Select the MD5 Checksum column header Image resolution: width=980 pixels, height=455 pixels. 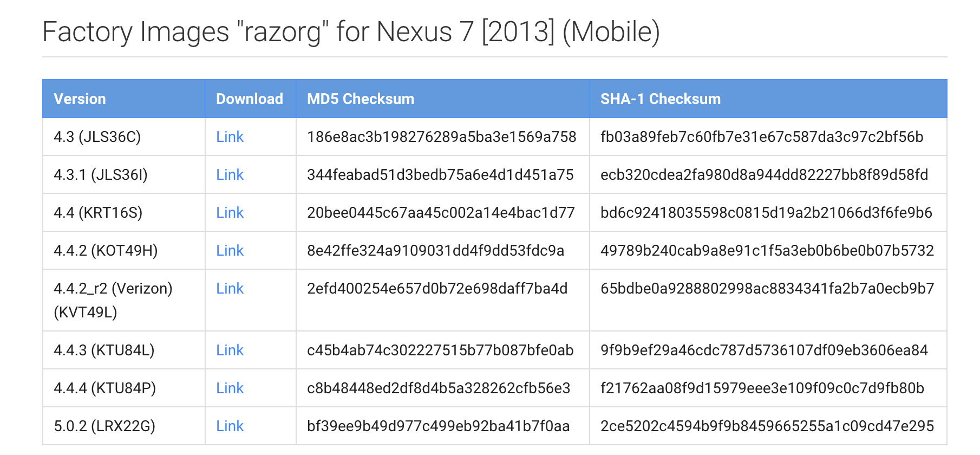(360, 99)
